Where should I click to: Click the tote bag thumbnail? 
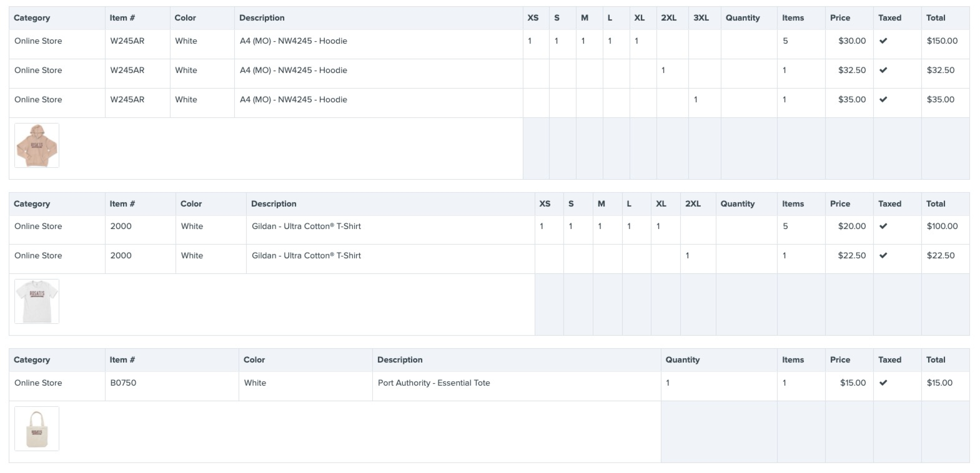37,429
